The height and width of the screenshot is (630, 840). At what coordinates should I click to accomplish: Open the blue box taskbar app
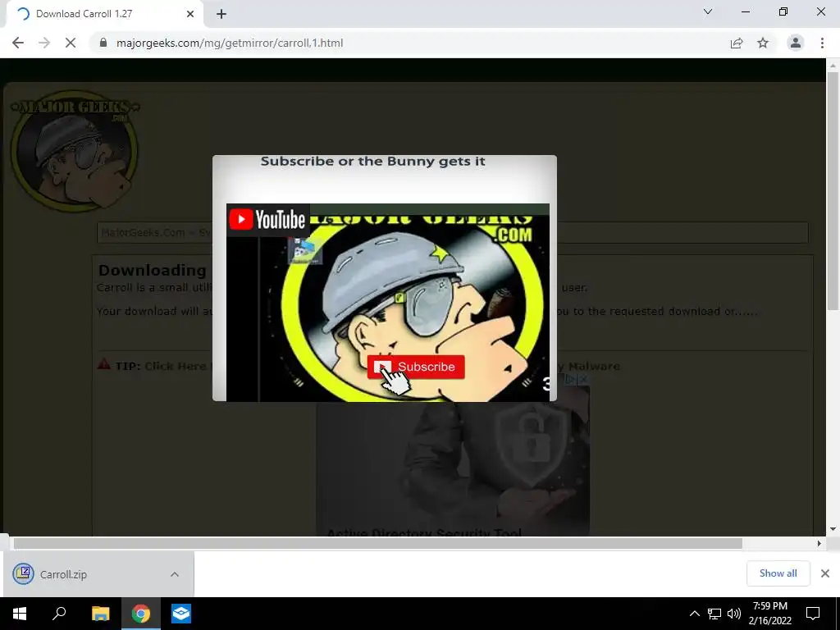[181, 614]
